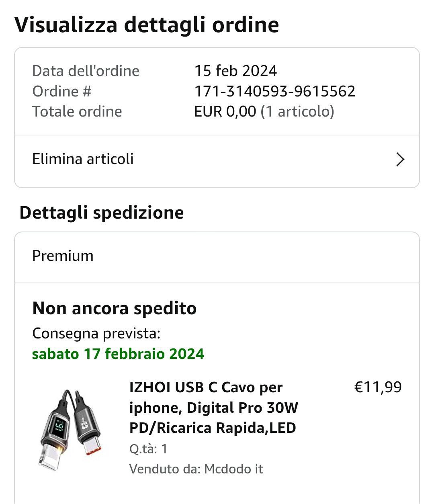The width and height of the screenshot is (434, 504).
Task: Tap the Totale ordine label
Action: tap(77, 111)
